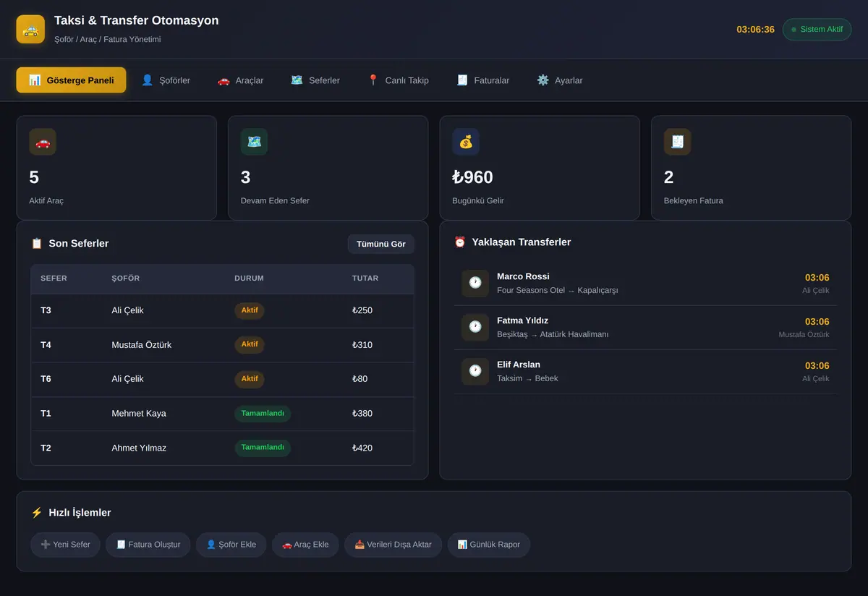Click the money bag icon on Bugünkü Gelir card
The height and width of the screenshot is (596, 868).
pyautogui.click(x=466, y=142)
